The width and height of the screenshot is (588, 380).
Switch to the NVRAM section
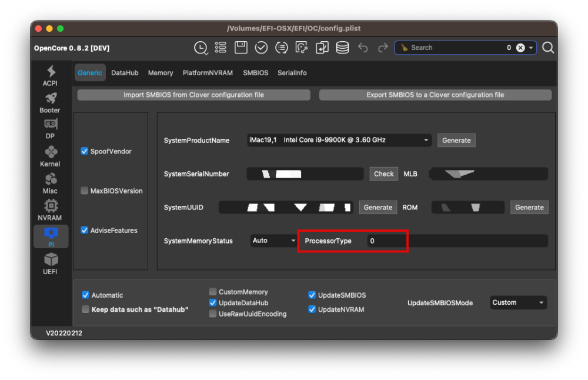50,210
